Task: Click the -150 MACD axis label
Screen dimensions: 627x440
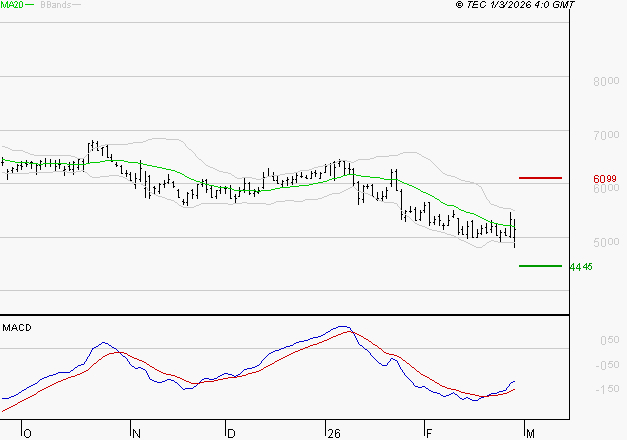Action: point(607,389)
